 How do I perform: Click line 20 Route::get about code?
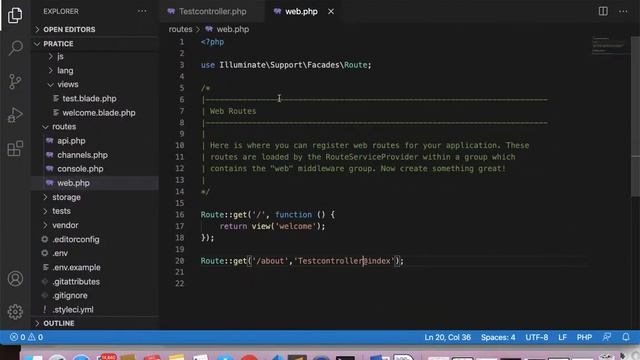click(302, 261)
